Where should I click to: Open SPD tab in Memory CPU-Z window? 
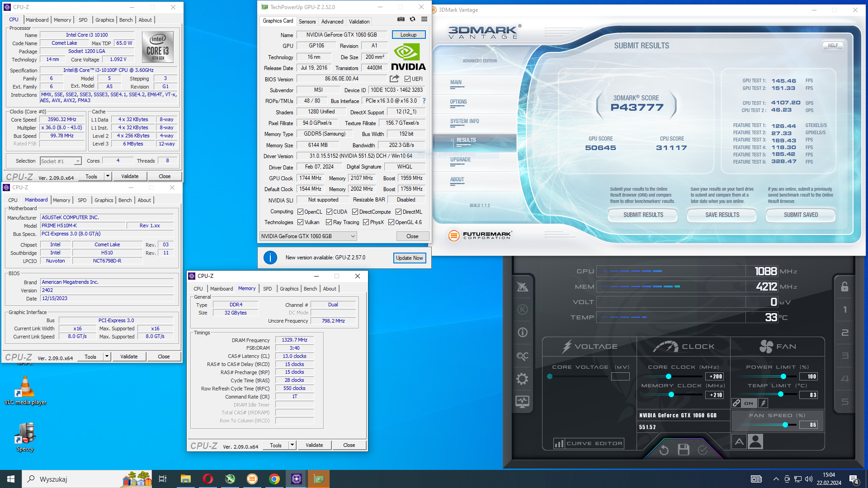[x=268, y=289]
